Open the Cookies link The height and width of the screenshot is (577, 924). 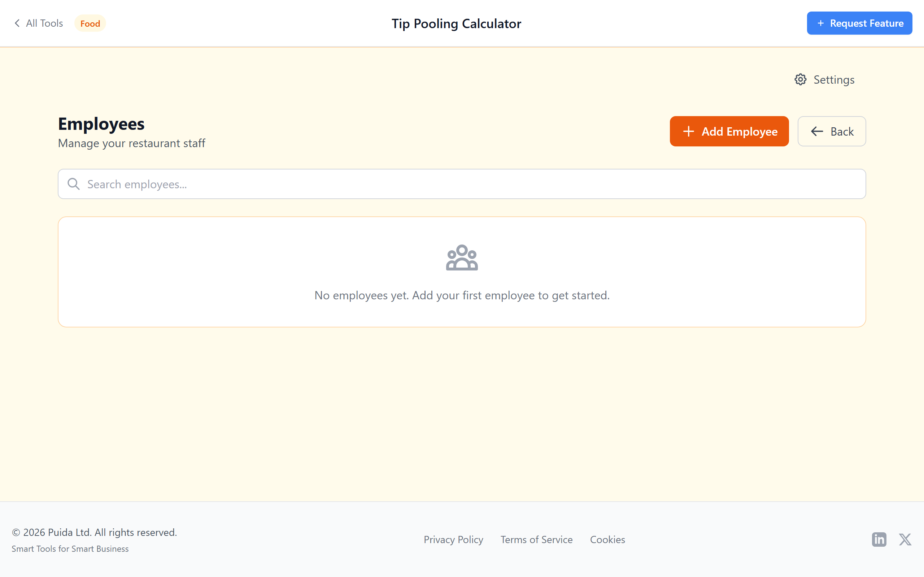point(607,539)
